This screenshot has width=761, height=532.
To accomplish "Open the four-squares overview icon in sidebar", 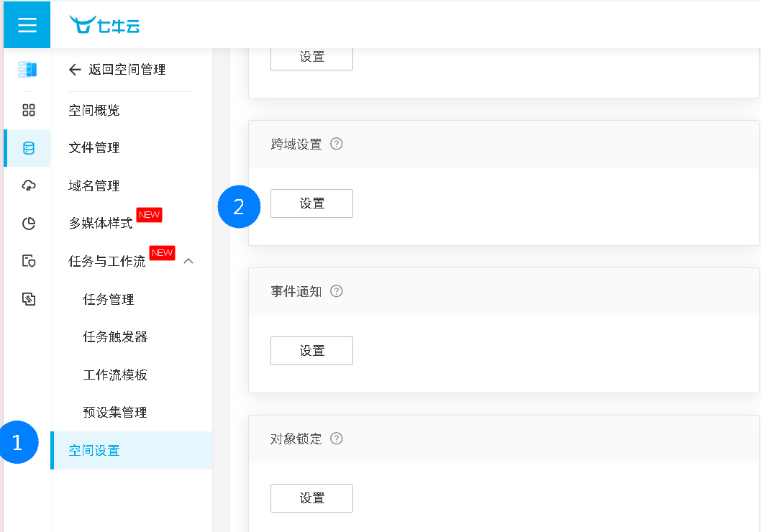I will [29, 110].
